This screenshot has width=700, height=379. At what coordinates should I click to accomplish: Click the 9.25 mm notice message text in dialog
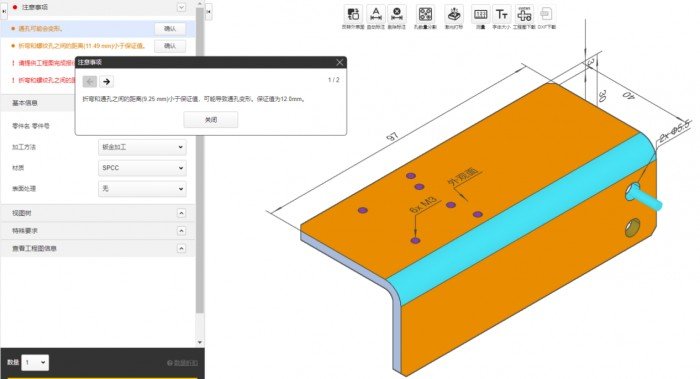[x=194, y=99]
